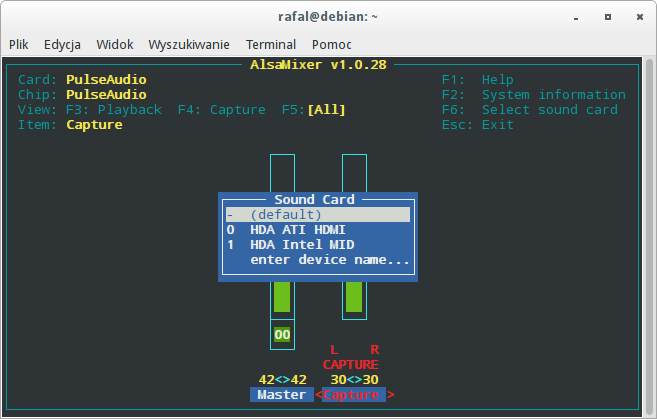Viewport: 657px width, 419px height.
Task: Minimize the terminal window
Action: (579, 16)
